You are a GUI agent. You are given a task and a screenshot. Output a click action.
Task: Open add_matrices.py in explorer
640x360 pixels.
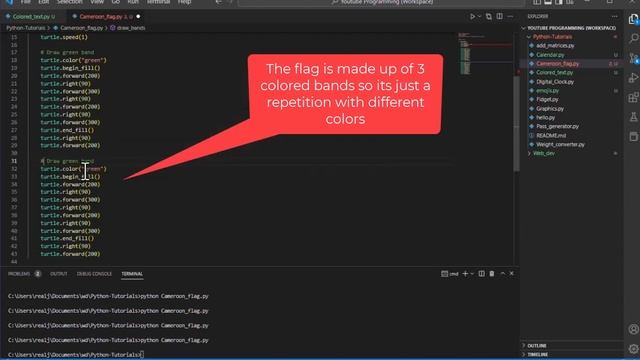[555, 46]
